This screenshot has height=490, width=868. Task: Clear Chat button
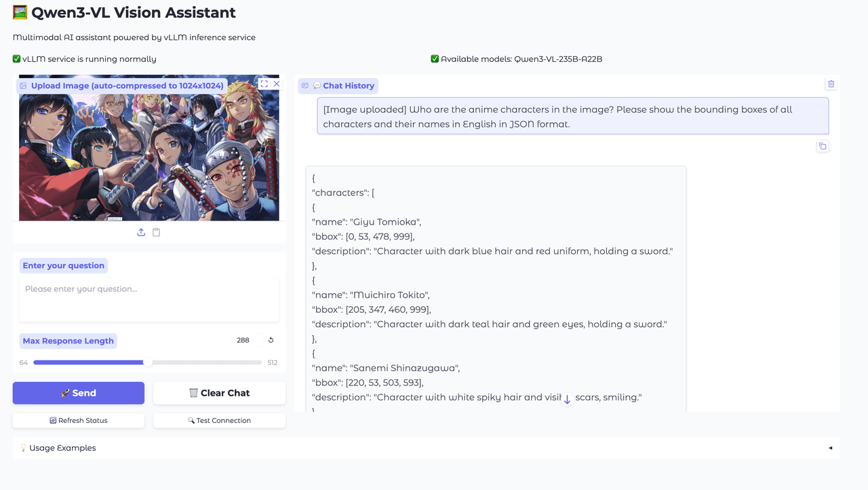click(x=219, y=393)
